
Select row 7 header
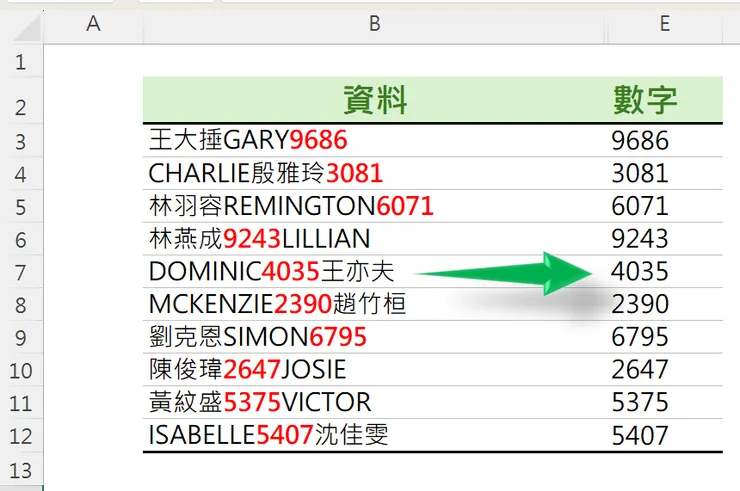21,272
